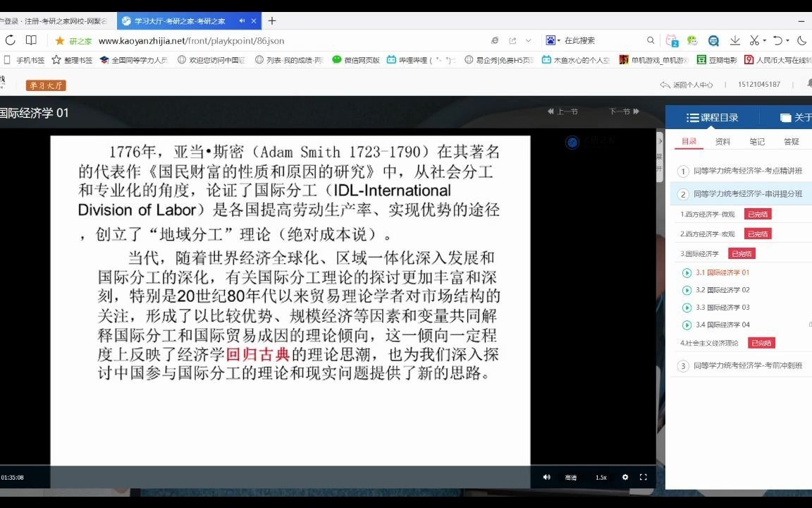Expand the scissors tool dropdown arrow
812x508 pixels.
[763, 40]
